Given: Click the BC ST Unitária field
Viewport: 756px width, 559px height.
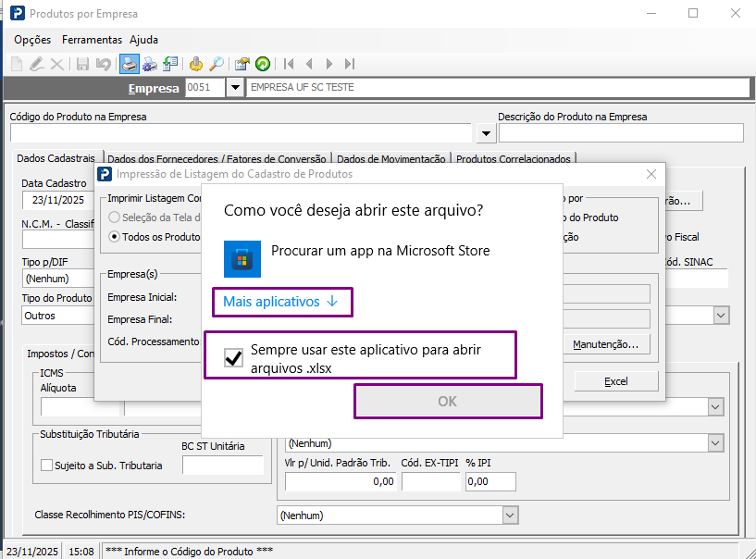Looking at the screenshot, I should point(223,465).
